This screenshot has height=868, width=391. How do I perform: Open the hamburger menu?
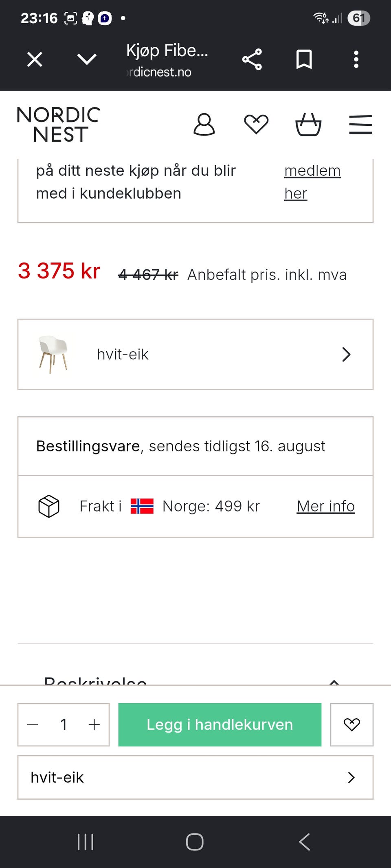tap(360, 125)
